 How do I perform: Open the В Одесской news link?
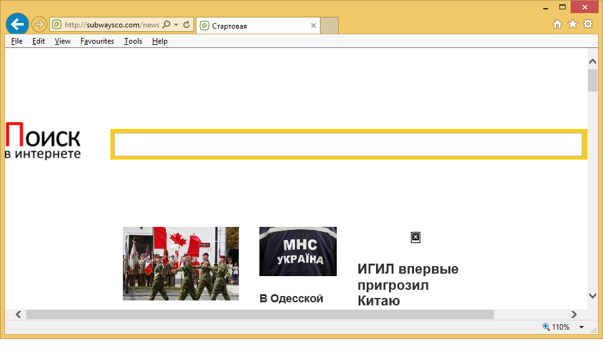(x=291, y=299)
